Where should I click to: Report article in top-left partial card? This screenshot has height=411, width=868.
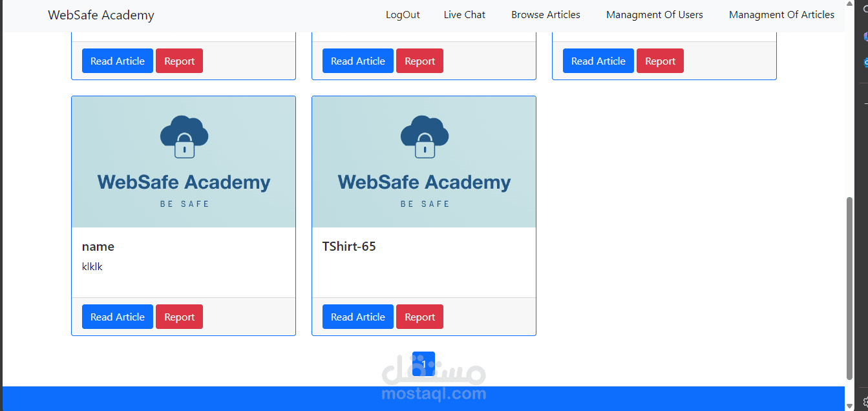point(179,61)
